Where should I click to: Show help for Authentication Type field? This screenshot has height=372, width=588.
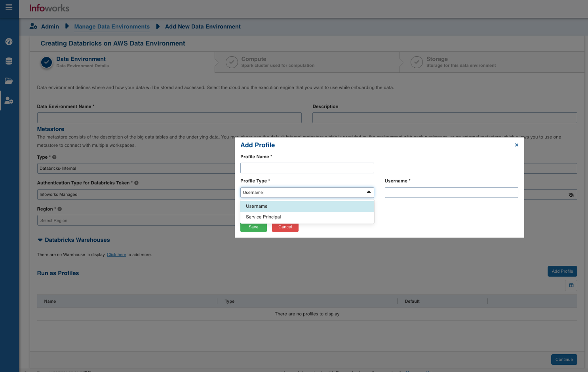[136, 183]
